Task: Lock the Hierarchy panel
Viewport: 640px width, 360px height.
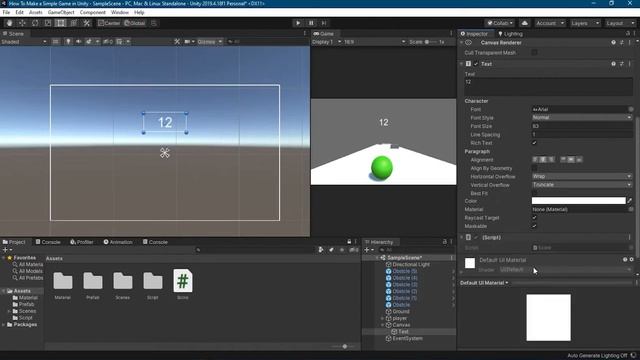Action: click(x=444, y=242)
